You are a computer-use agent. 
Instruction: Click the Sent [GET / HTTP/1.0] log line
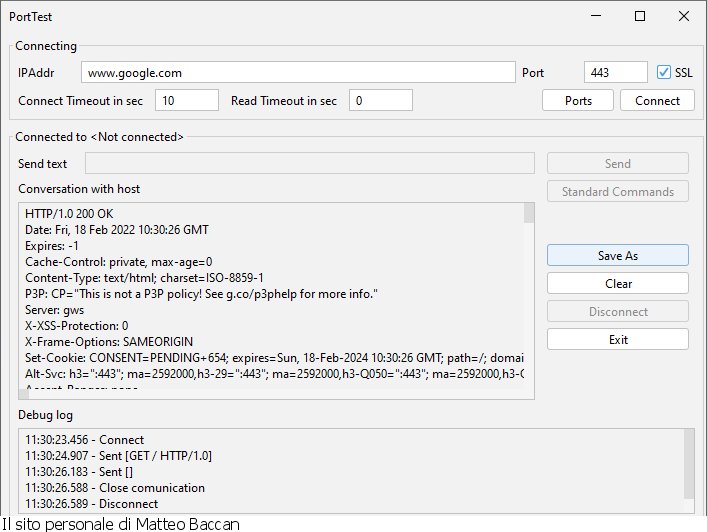pyautogui.click(x=118, y=456)
